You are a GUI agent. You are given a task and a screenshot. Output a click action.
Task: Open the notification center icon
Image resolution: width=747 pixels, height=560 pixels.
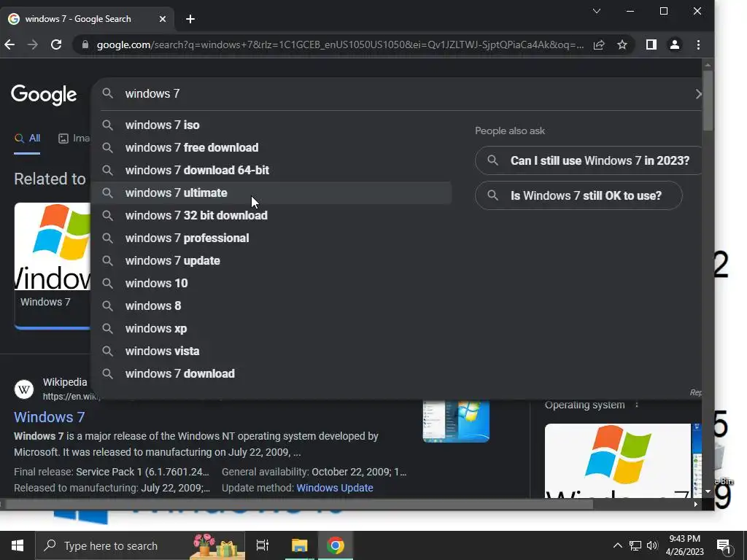[724, 547]
